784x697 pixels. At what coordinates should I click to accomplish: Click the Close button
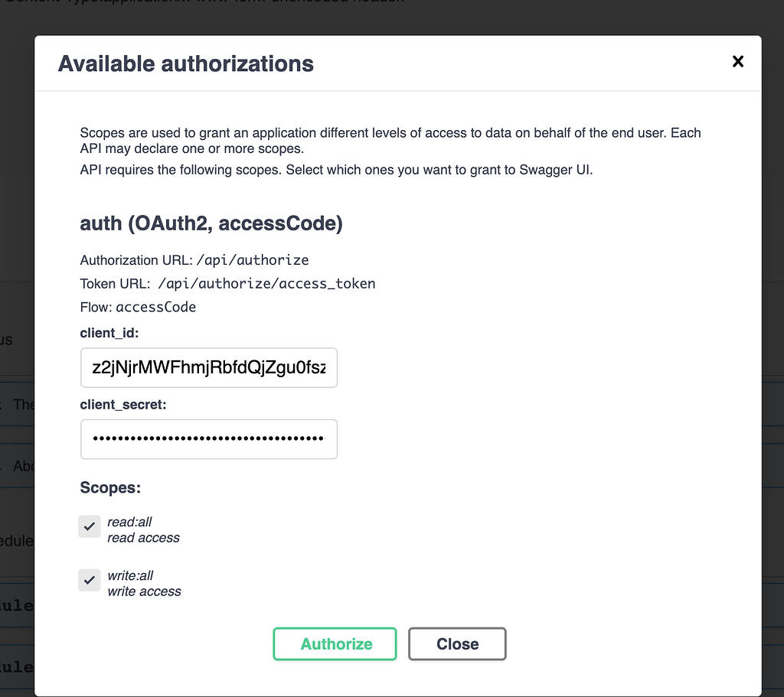[x=457, y=643]
